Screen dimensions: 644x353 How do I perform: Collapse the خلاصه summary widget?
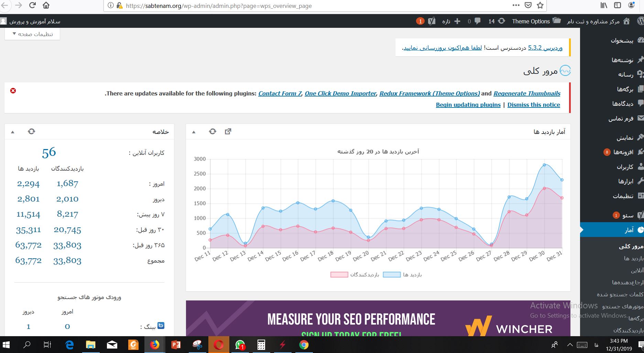[x=13, y=132]
